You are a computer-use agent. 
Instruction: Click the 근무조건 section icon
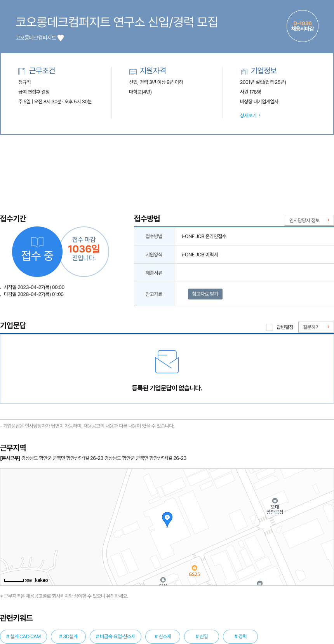click(22, 71)
